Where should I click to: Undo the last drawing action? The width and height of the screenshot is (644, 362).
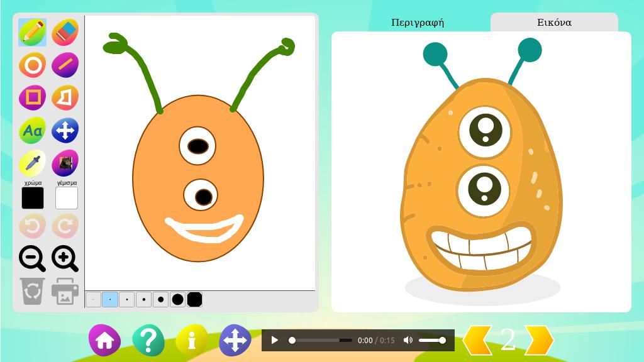pos(32,226)
